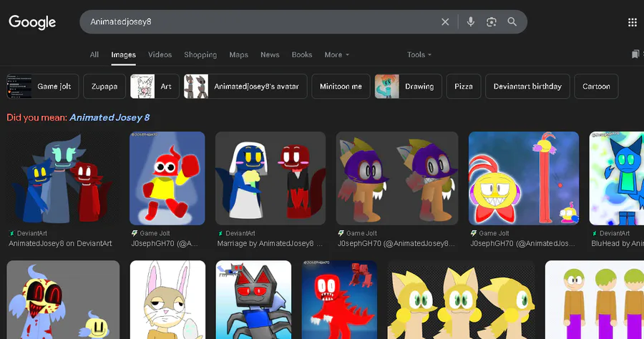The width and height of the screenshot is (644, 339).
Task: Start voice search with microphone icon
Action: tap(471, 21)
